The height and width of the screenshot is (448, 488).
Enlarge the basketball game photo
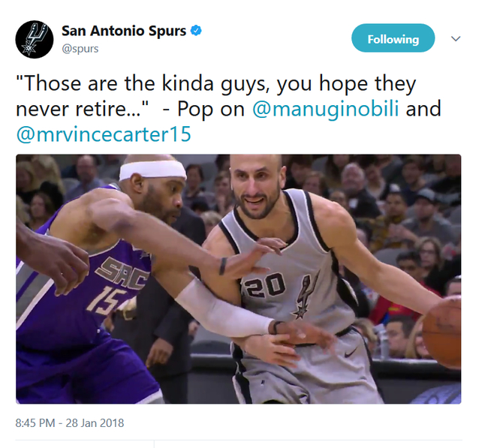coord(239,279)
